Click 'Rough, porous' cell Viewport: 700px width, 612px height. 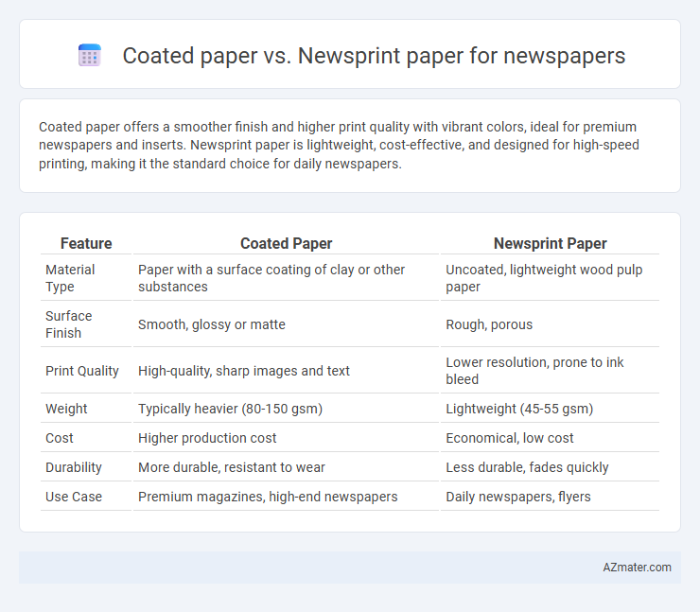pyautogui.click(x=550, y=324)
